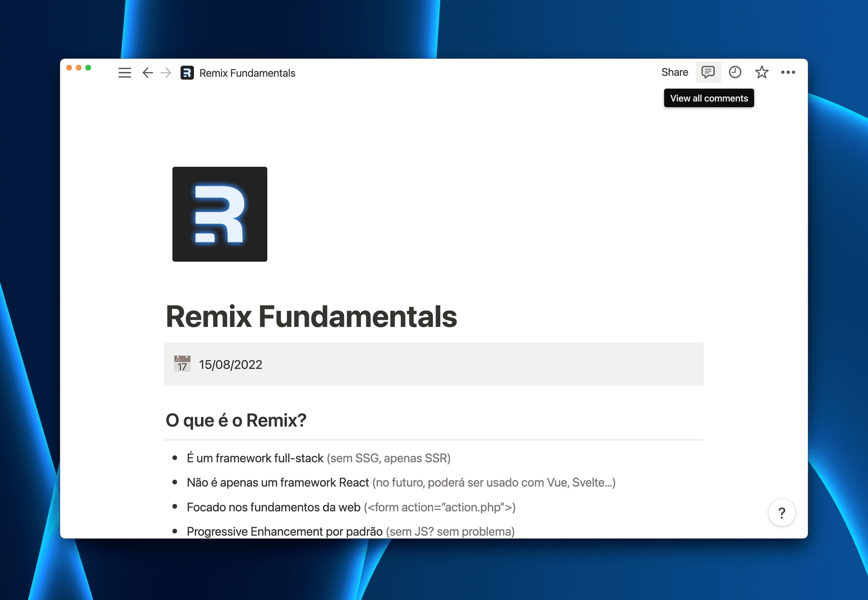This screenshot has height=600, width=868.
Task: Open the sidebar with the hamburger icon
Action: point(125,73)
